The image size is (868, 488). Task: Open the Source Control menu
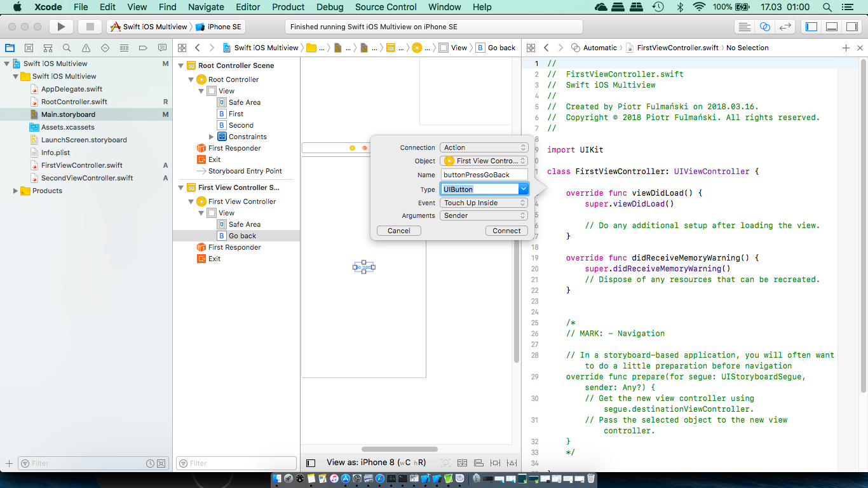click(386, 7)
